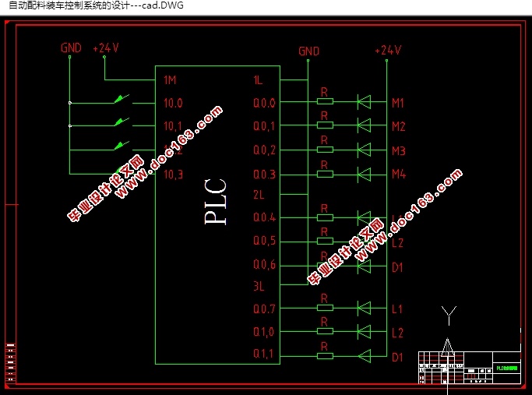Select the Q0,6 output label

pos(264,265)
